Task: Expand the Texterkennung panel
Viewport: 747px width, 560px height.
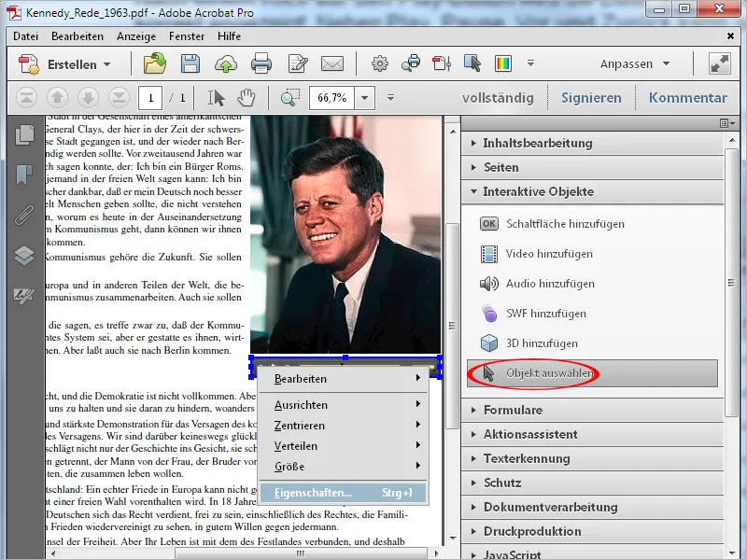Action: pyautogui.click(x=592, y=459)
